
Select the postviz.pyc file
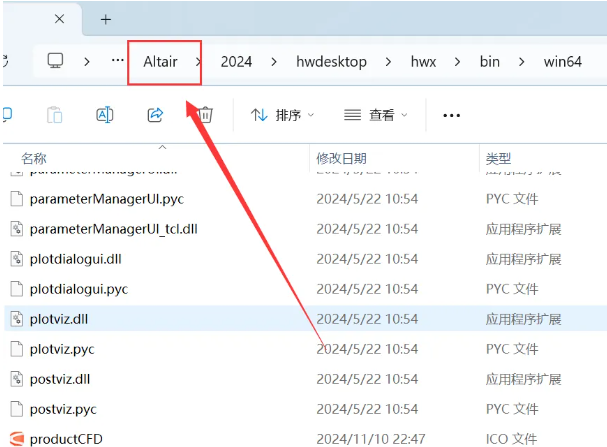tap(63, 409)
